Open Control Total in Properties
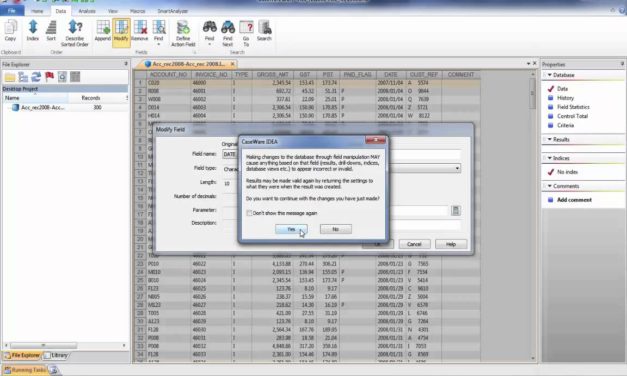This screenshot has width=627, height=376. tap(572, 116)
